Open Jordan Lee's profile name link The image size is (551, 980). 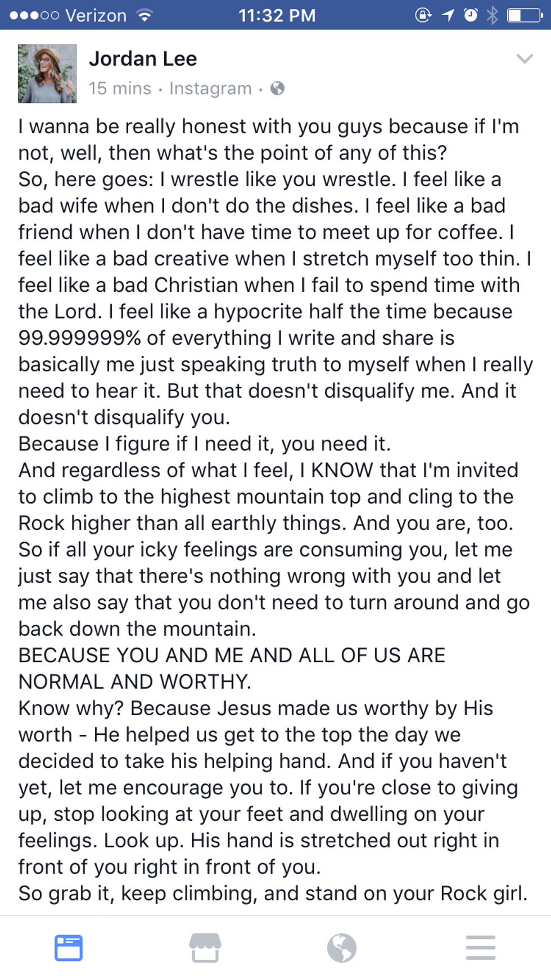pyautogui.click(x=143, y=59)
